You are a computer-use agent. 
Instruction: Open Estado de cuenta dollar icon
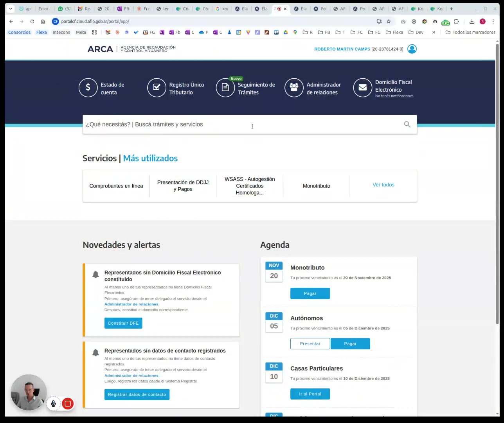click(x=88, y=88)
